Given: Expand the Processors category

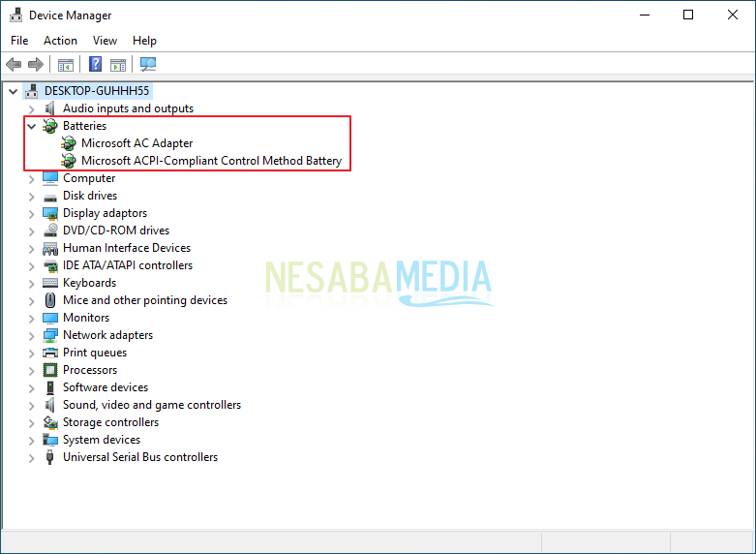Looking at the screenshot, I should (x=32, y=370).
